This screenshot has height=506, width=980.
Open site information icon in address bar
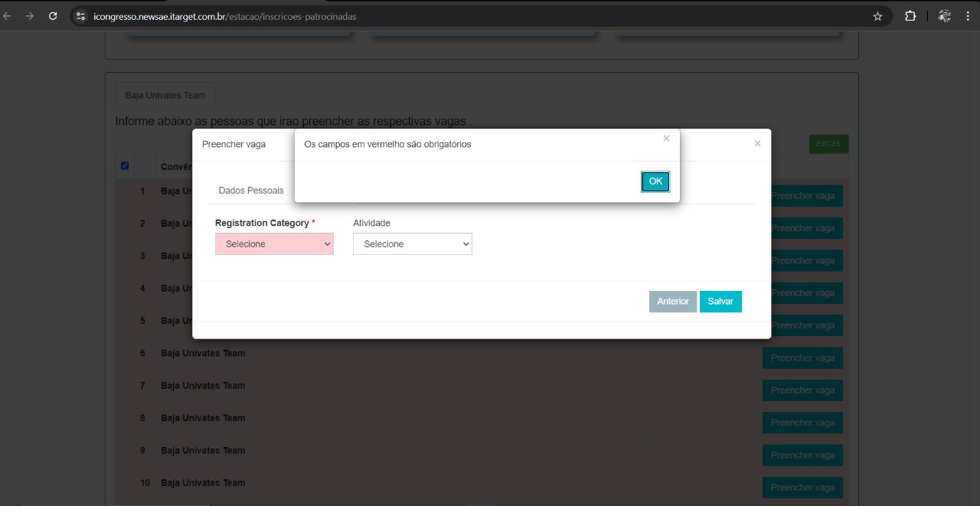click(81, 16)
